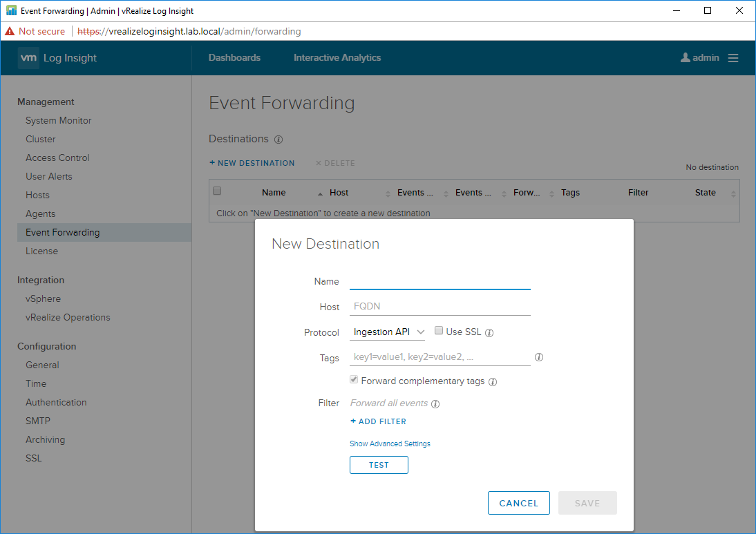This screenshot has width=756, height=534.
Task: Open Archiving configuration
Action: pyautogui.click(x=45, y=440)
